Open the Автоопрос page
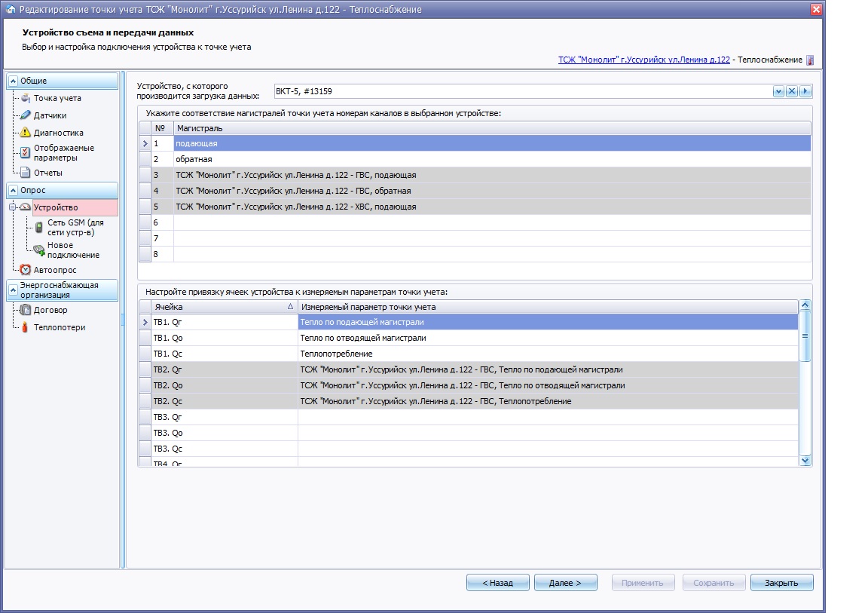Image resolution: width=868 pixels, height=613 pixels. (55, 270)
